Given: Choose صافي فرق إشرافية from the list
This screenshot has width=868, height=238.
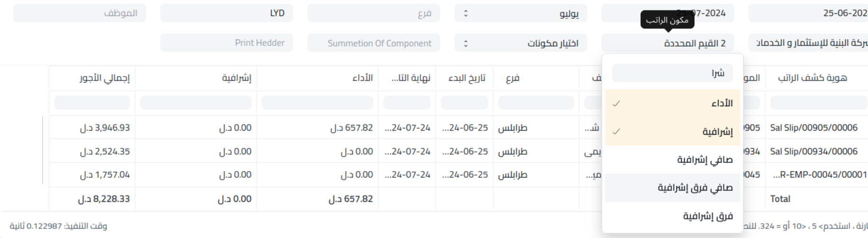Looking at the screenshot, I should (x=673, y=188).
